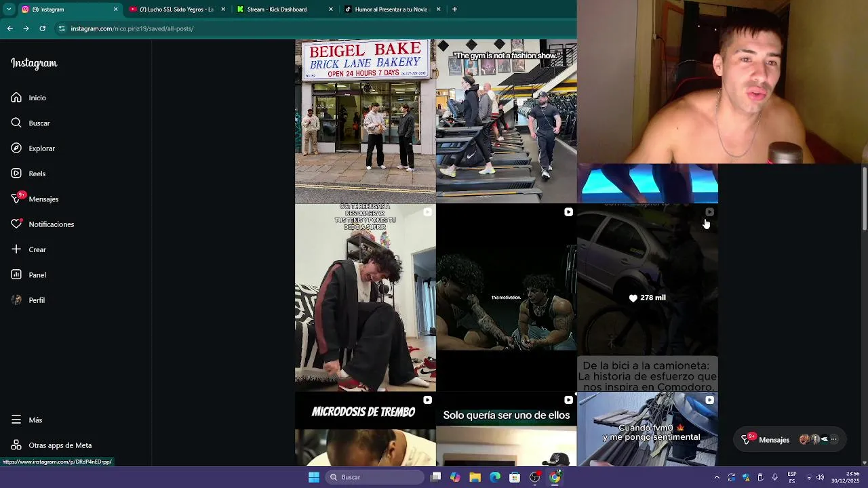Show hidden system tray icons chevron
This screenshot has height=488, width=868.
(x=717, y=477)
